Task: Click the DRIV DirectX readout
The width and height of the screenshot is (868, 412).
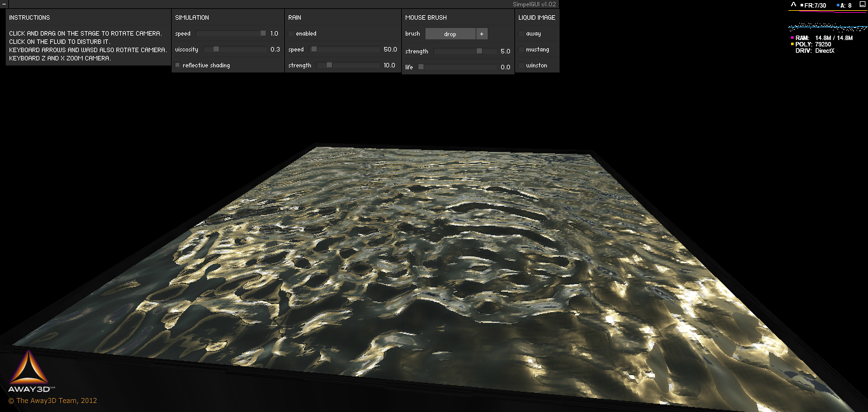Action: 815,51
